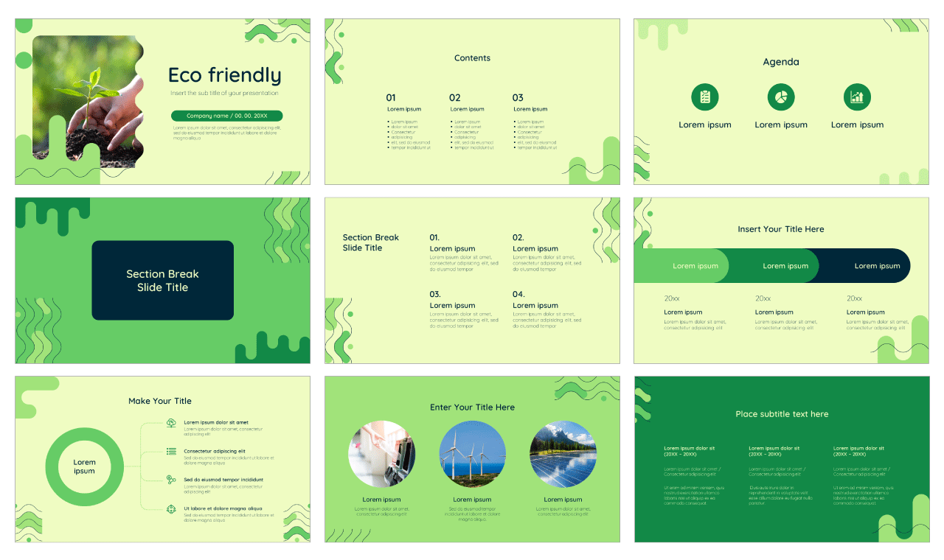Select 'Lorem ipsum' caption under wind turbines photo
The image size is (944, 560).
pos(472,500)
